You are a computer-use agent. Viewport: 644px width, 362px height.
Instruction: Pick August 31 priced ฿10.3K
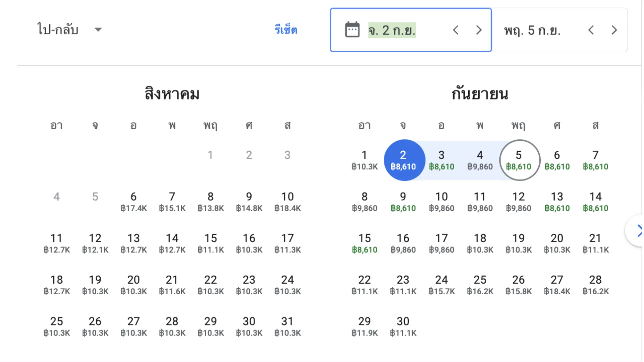[287, 326]
